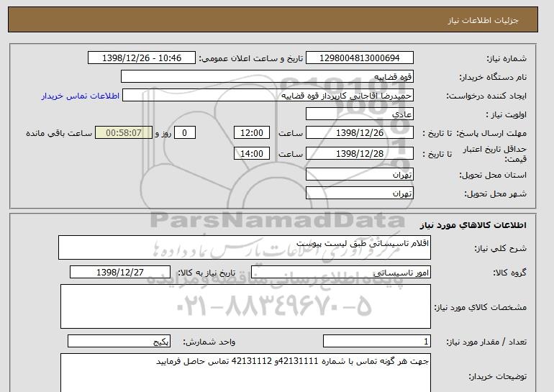Click the quantity field showing 1
This screenshot has height=392, width=554.
[x=376, y=342]
